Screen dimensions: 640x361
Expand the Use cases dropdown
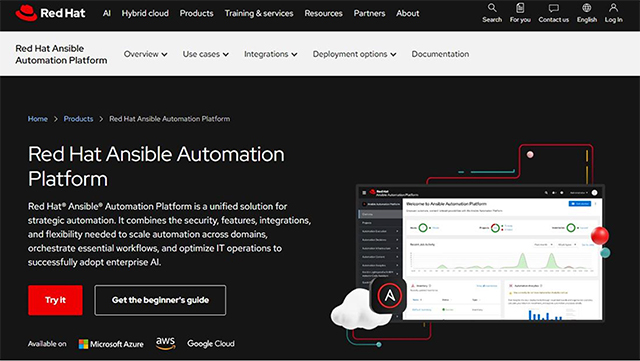pos(205,54)
